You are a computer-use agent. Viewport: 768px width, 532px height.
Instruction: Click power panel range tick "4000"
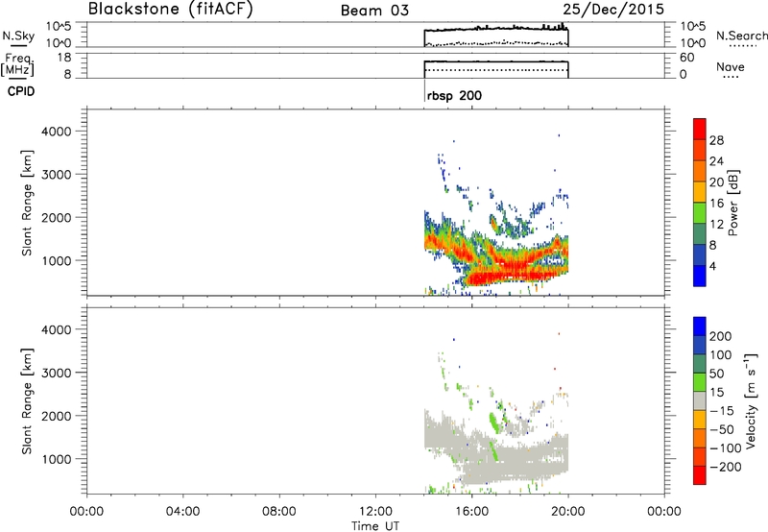click(x=56, y=132)
